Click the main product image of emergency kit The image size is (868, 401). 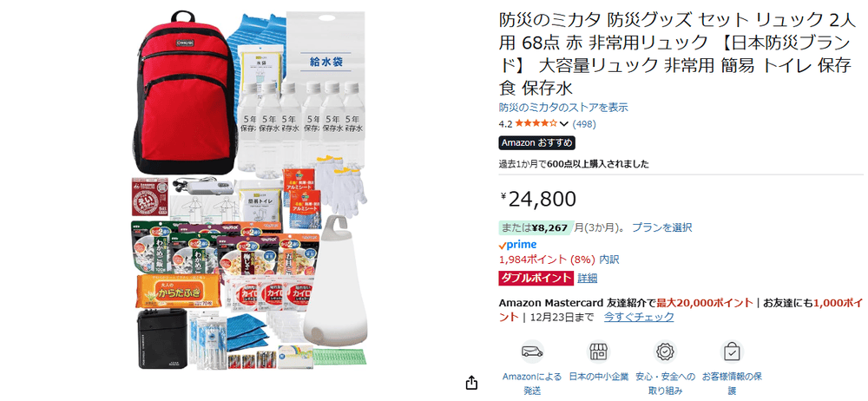[x=249, y=190]
